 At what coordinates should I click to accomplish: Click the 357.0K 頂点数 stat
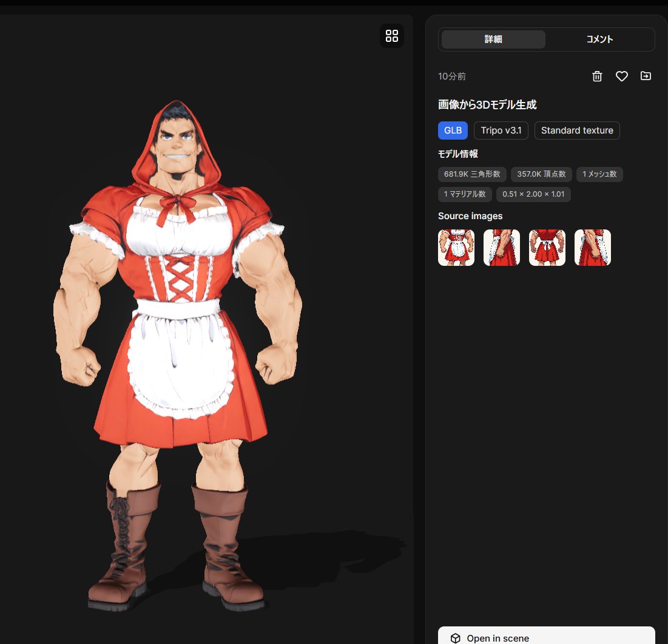[541, 174]
